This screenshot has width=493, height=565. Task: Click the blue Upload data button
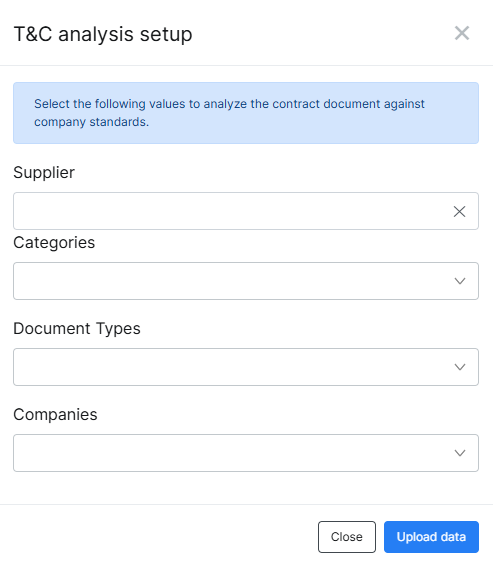click(x=431, y=537)
